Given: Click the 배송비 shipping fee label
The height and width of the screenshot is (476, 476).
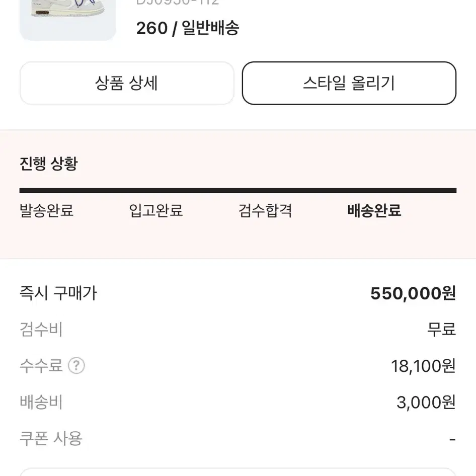Looking at the screenshot, I should point(41,402).
